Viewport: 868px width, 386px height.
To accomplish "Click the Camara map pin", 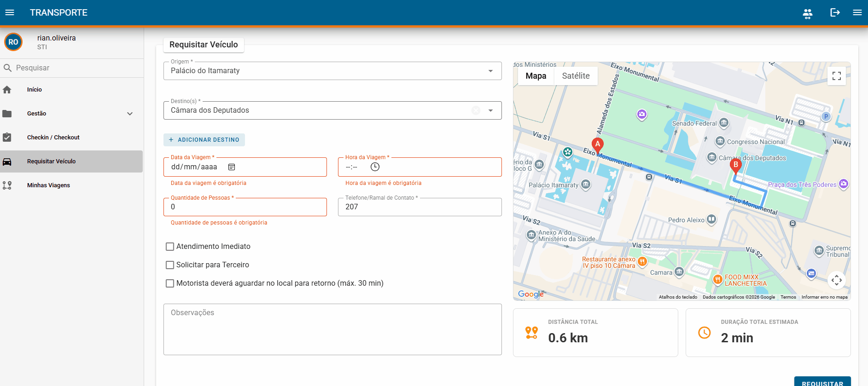I will tap(679, 272).
